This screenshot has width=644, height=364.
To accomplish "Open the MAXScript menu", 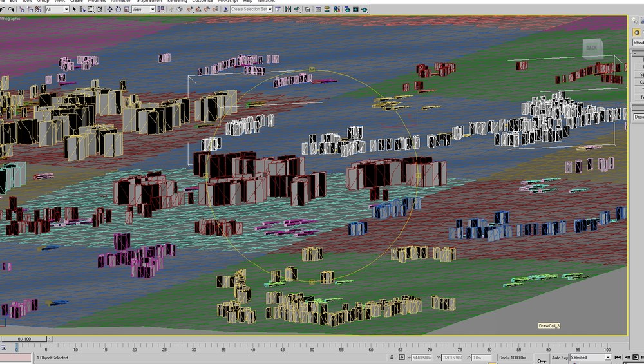I will tap(228, 1).
